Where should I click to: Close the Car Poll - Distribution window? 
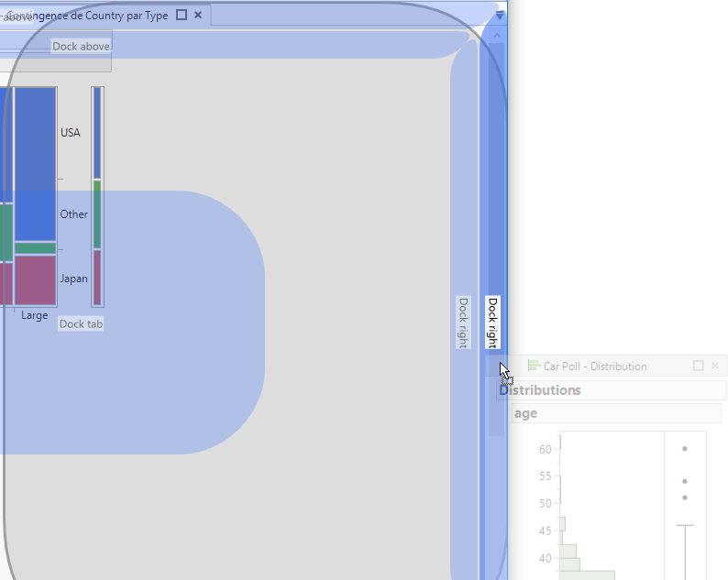point(715,366)
